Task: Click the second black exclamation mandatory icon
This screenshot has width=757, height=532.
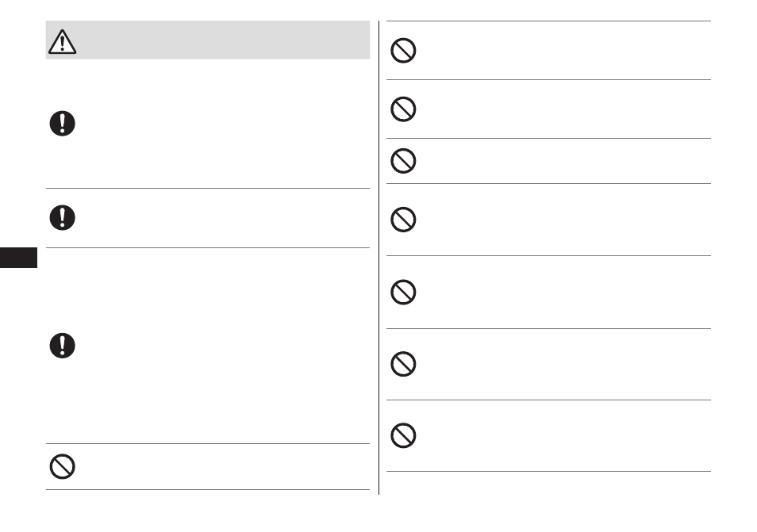Action: (x=62, y=217)
